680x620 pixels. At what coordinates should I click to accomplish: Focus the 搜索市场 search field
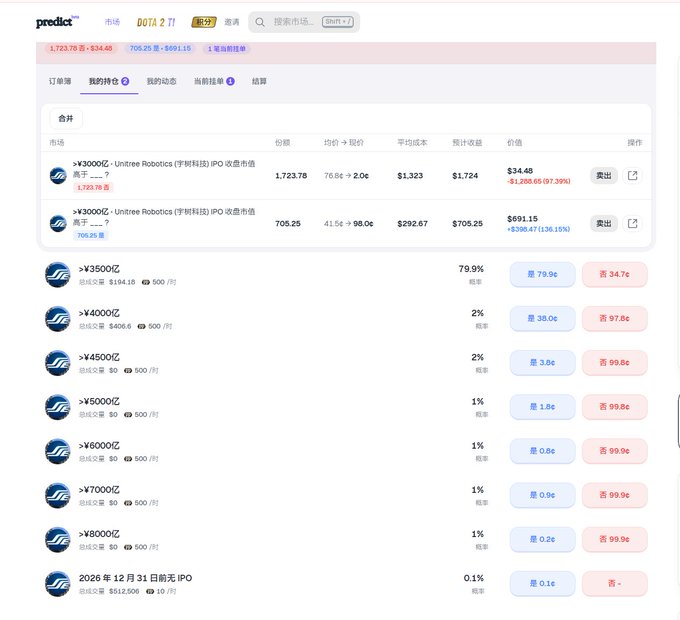click(x=304, y=22)
